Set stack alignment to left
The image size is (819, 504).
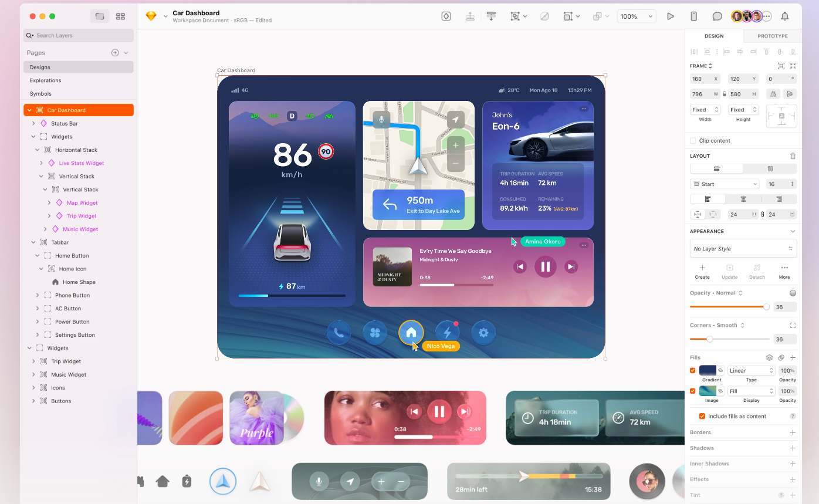point(708,199)
